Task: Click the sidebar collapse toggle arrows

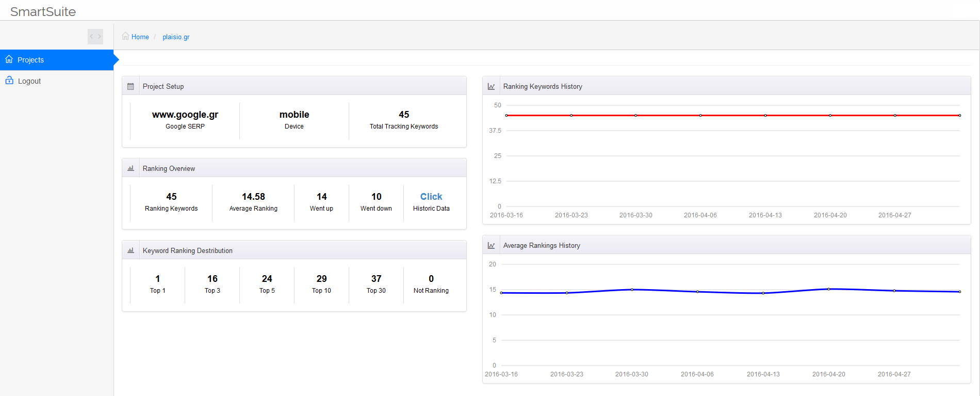Action: click(95, 37)
